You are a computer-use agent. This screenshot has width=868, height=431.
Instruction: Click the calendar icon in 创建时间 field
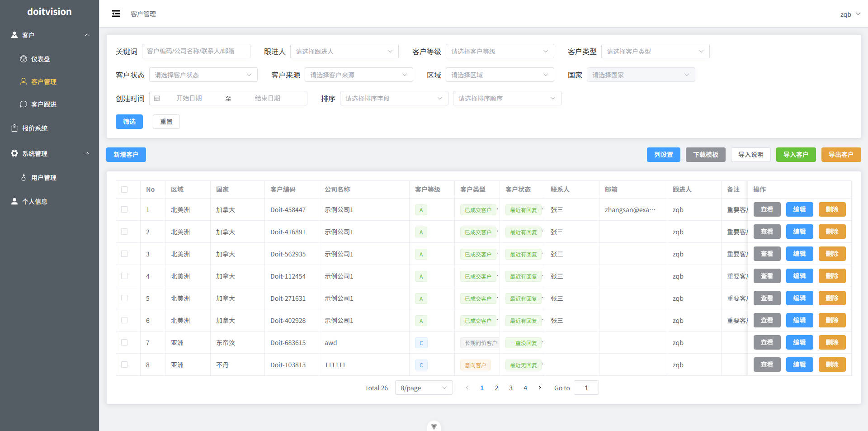tap(157, 98)
